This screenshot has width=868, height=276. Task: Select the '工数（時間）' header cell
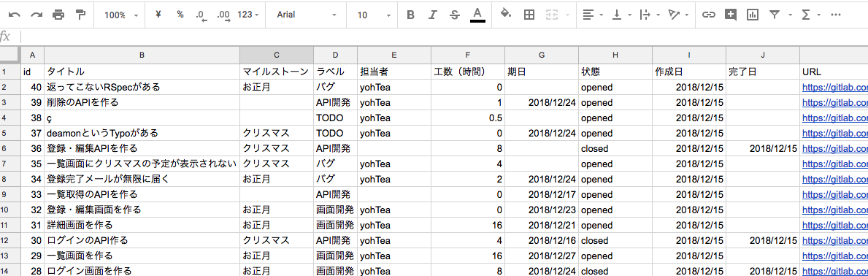468,72
